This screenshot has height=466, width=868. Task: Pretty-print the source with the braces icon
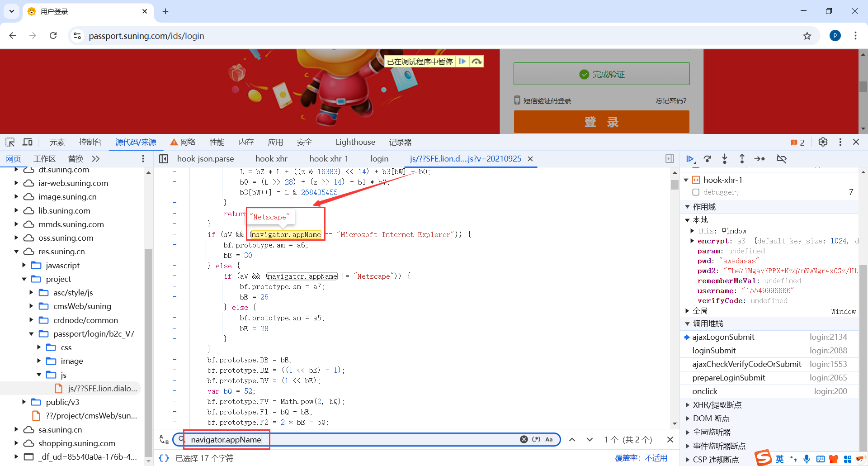[164, 458]
